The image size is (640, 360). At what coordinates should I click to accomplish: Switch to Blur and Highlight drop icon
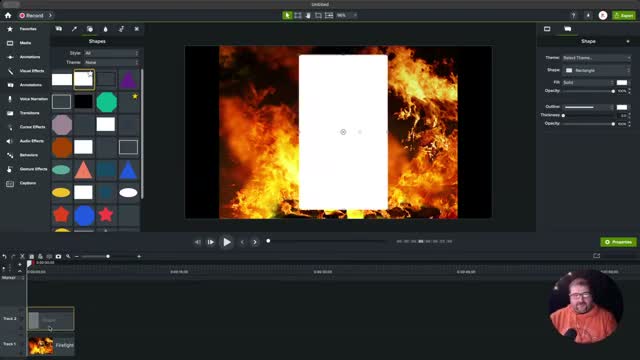pos(105,29)
